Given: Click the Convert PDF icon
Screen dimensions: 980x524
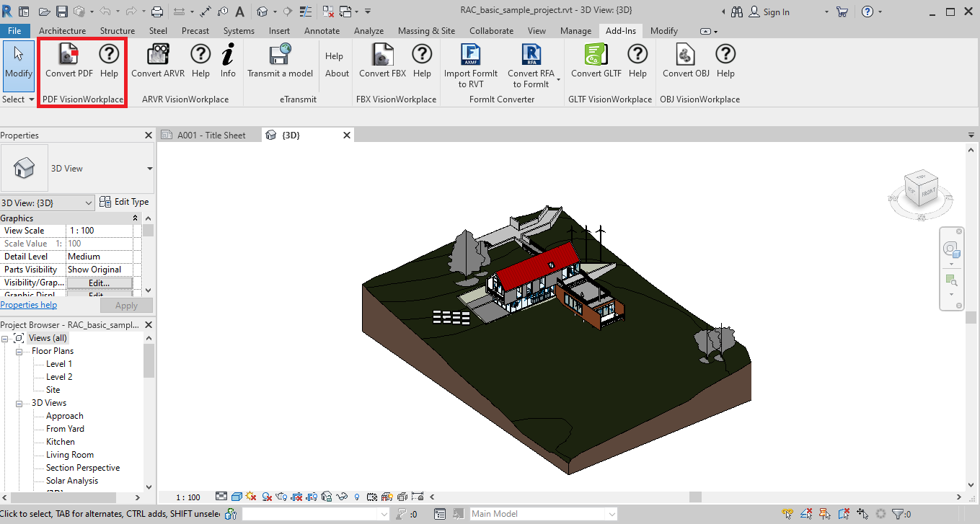Looking at the screenshot, I should point(69,55).
